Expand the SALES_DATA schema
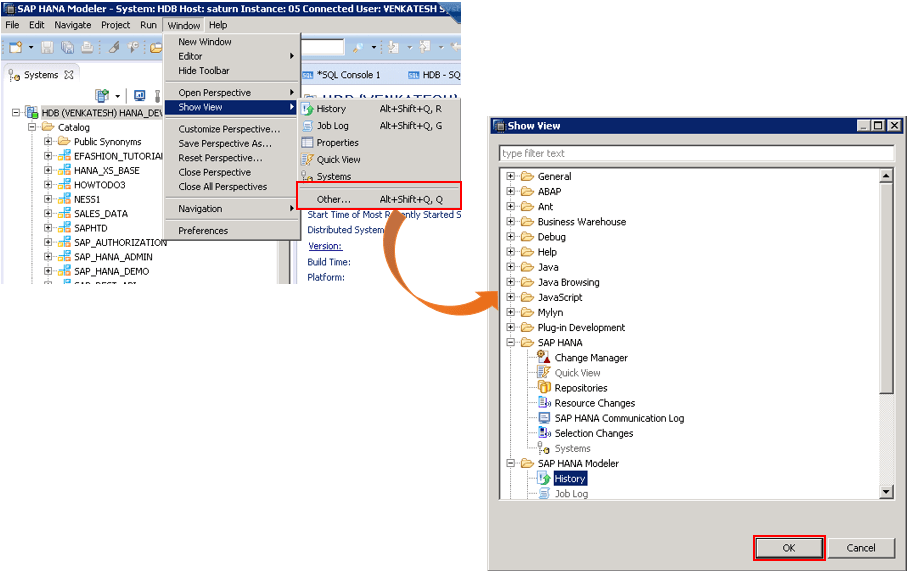 [x=49, y=213]
